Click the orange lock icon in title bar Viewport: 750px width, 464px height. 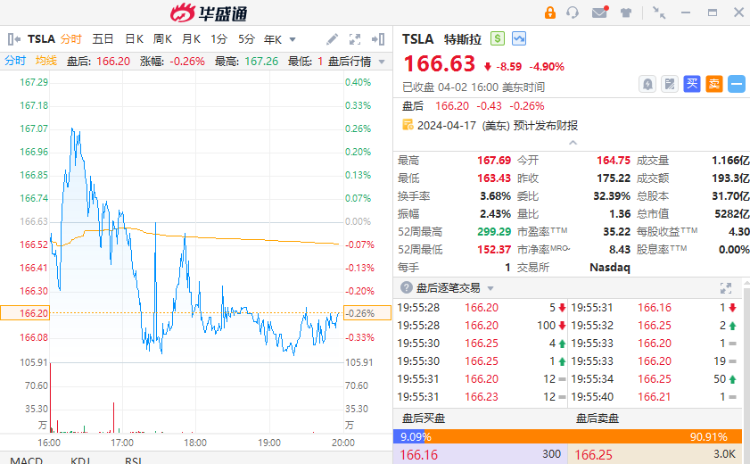coord(550,12)
